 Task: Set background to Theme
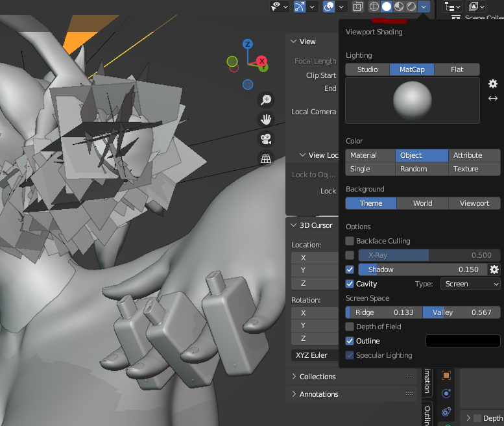tap(371, 203)
